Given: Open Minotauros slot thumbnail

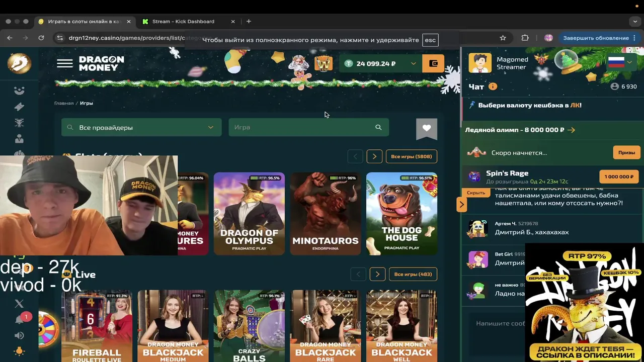Looking at the screenshot, I should tap(325, 214).
